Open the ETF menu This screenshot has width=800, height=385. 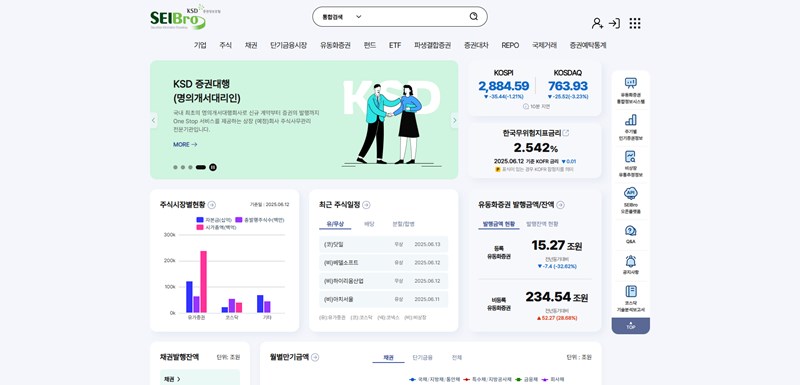[x=395, y=45]
